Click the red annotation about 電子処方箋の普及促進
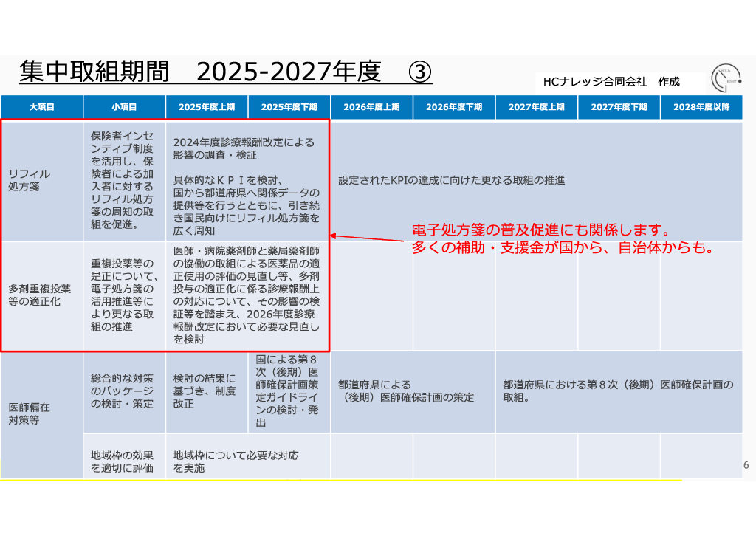Image resolution: width=756 pixels, height=536 pixels. tap(561, 239)
